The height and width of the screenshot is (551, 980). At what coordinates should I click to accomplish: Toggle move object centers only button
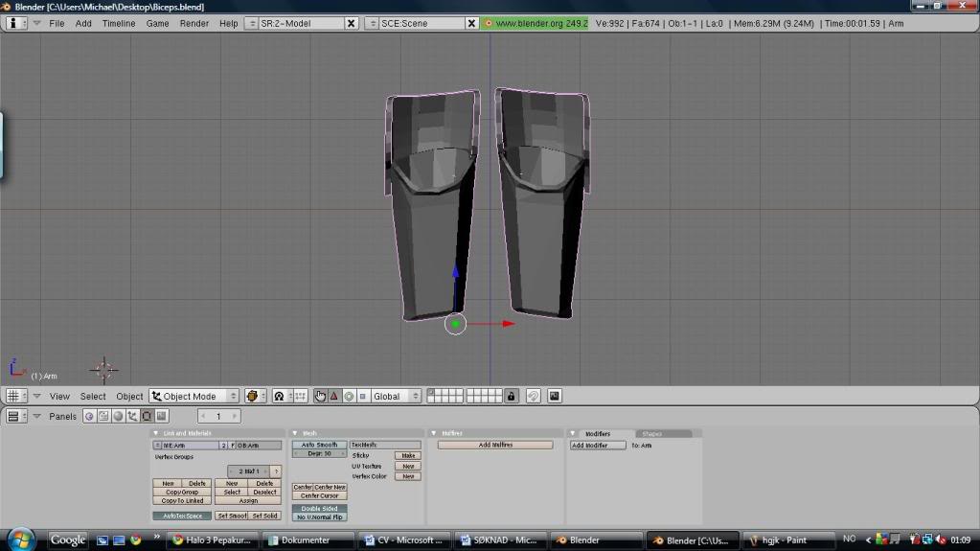tap(300, 396)
